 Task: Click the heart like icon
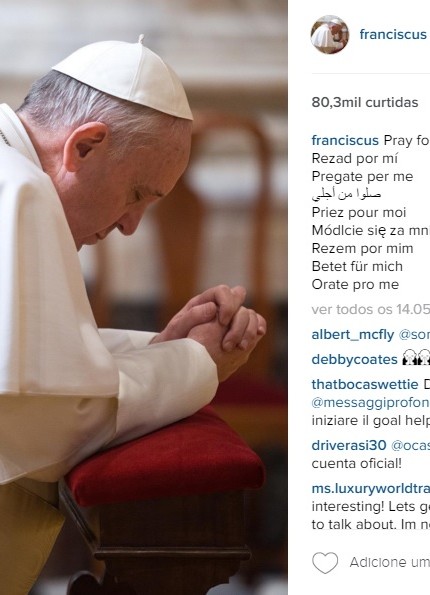click(x=325, y=562)
